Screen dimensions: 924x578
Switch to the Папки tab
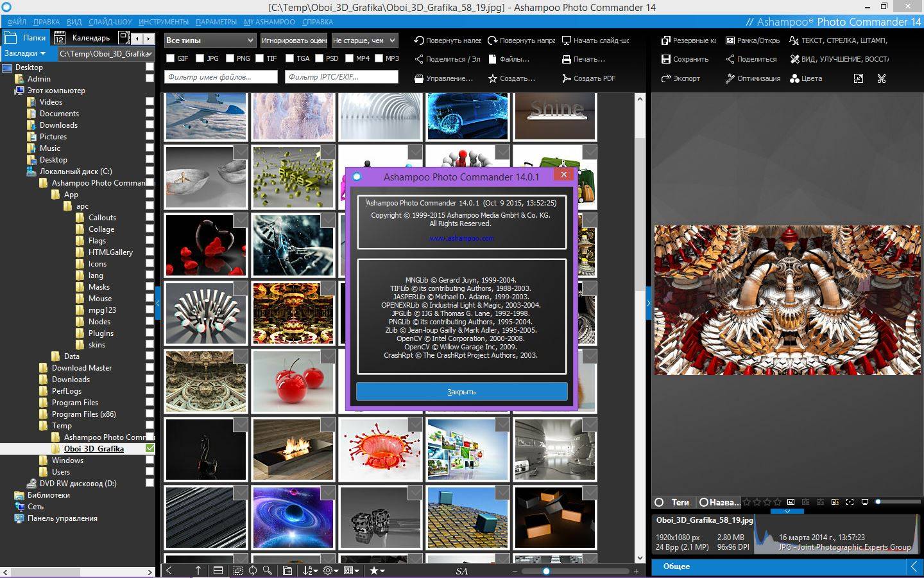pos(25,38)
